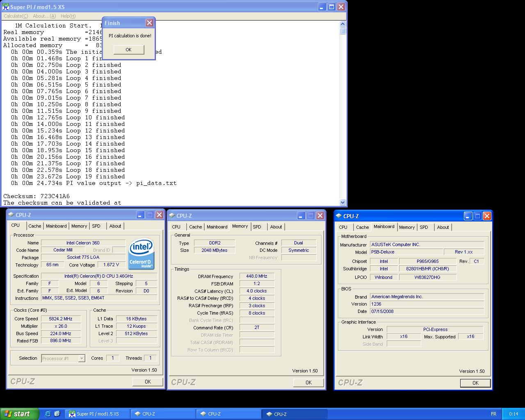Viewport: 525px width, 420px height.
Task: Click the Southbridge value 82801HB/HR (ICH8/R)
Action: 428,269
